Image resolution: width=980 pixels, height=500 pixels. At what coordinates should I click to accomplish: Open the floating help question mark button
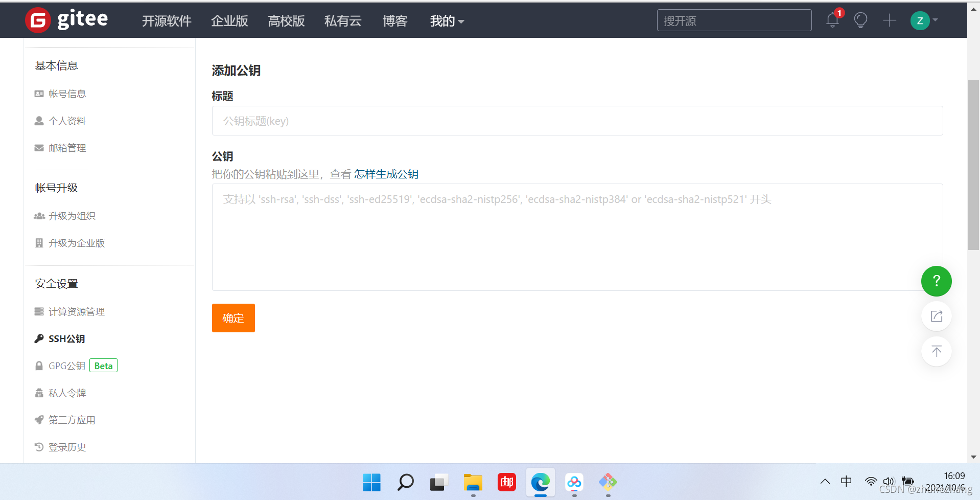(x=936, y=281)
